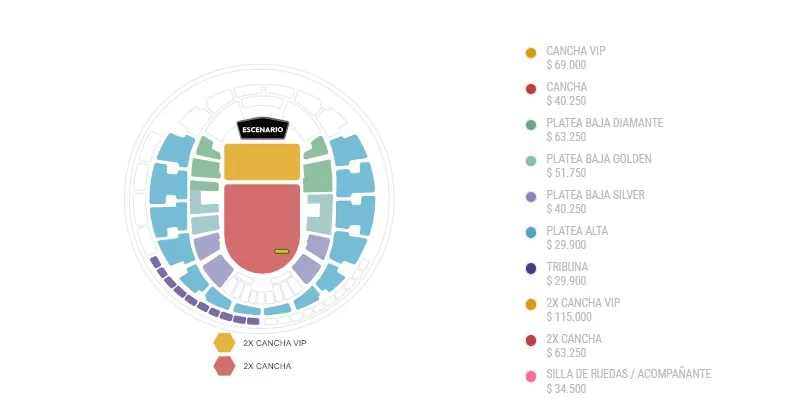This screenshot has width=801, height=411.
Task: Click the Platea Baja Diamante green dot
Action: 531,125
